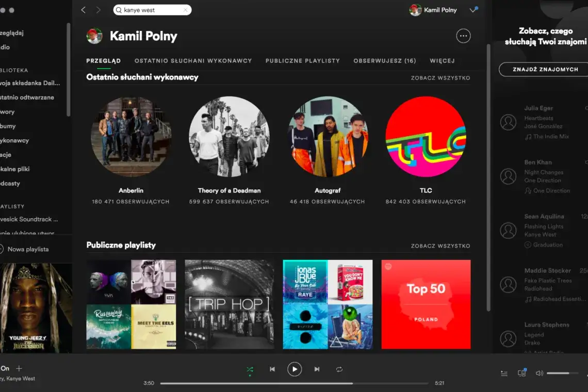Click the forward navigation arrow
Viewport: 588px width, 392px height.
point(98,9)
